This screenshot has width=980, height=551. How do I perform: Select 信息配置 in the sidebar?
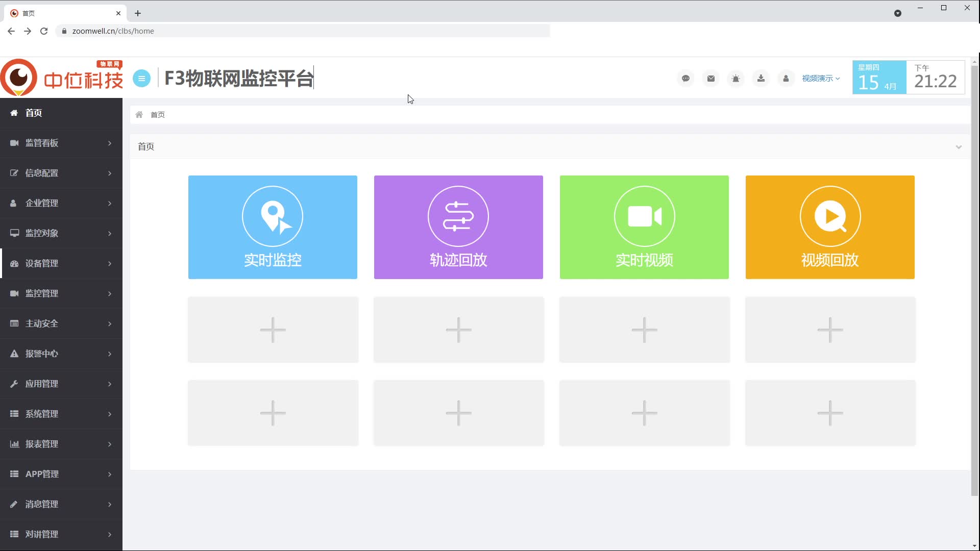[x=61, y=173]
